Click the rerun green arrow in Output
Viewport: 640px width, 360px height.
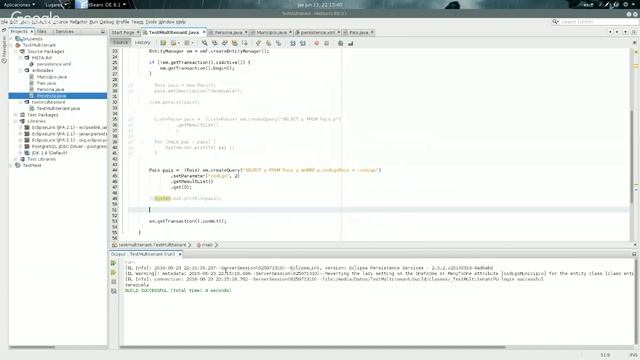tap(113, 263)
